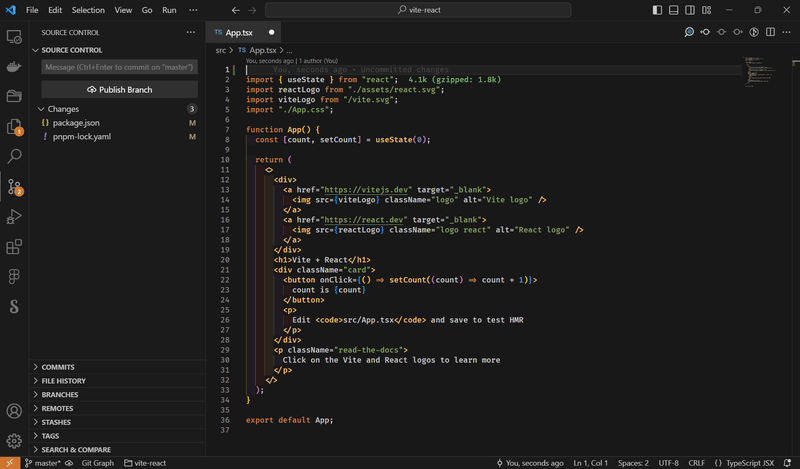This screenshot has height=469, width=800.
Task: Open the Run and Debug icon
Action: coord(14,217)
